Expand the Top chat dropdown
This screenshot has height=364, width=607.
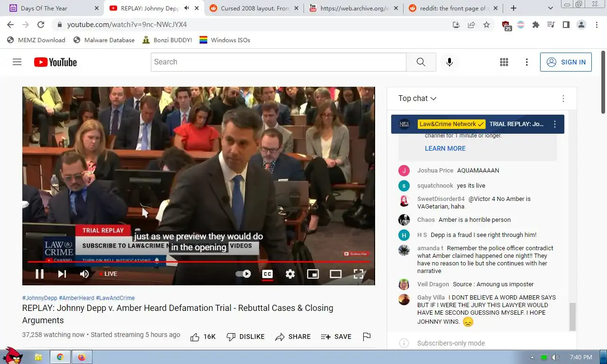(x=417, y=99)
